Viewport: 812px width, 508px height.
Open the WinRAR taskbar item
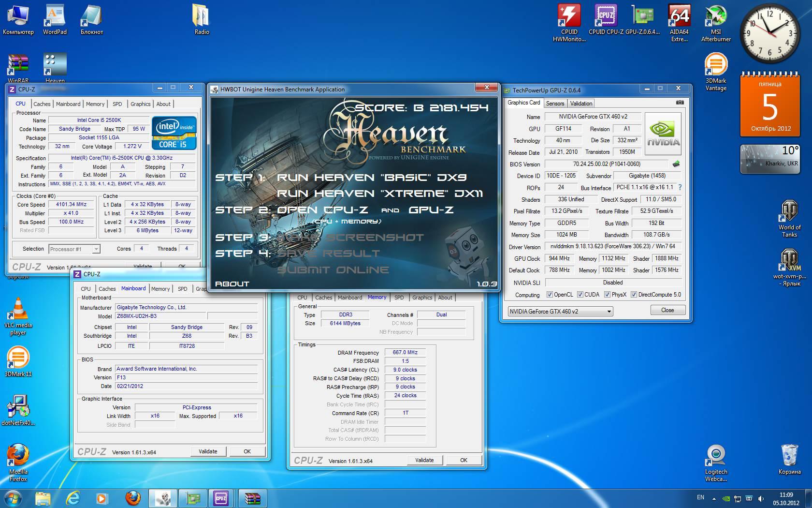253,498
